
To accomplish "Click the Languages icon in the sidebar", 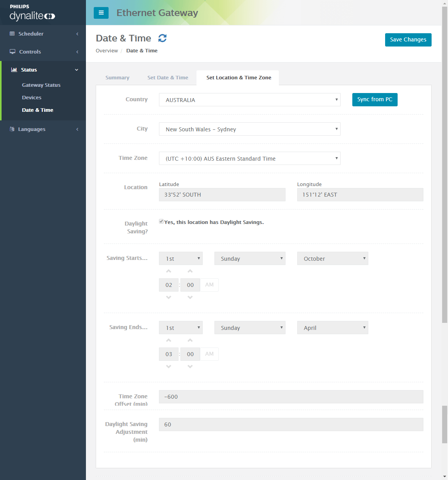I will [12, 129].
